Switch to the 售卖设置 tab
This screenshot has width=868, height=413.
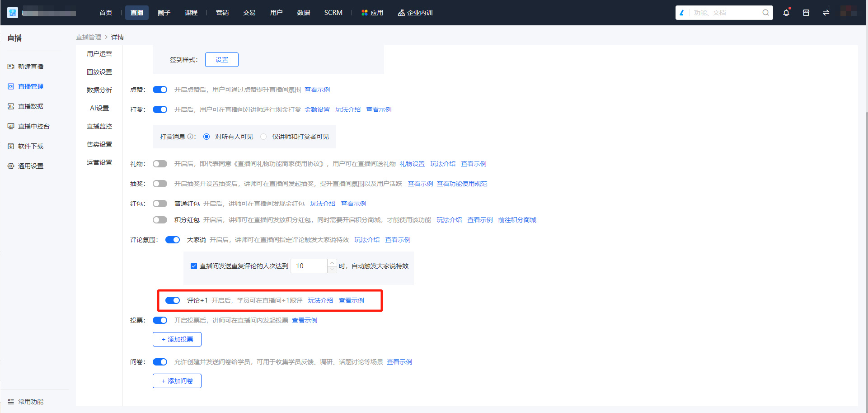(99, 144)
